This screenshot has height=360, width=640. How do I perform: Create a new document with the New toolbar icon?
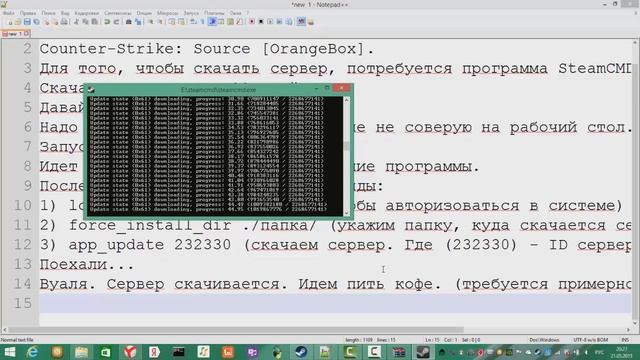click(10, 22)
